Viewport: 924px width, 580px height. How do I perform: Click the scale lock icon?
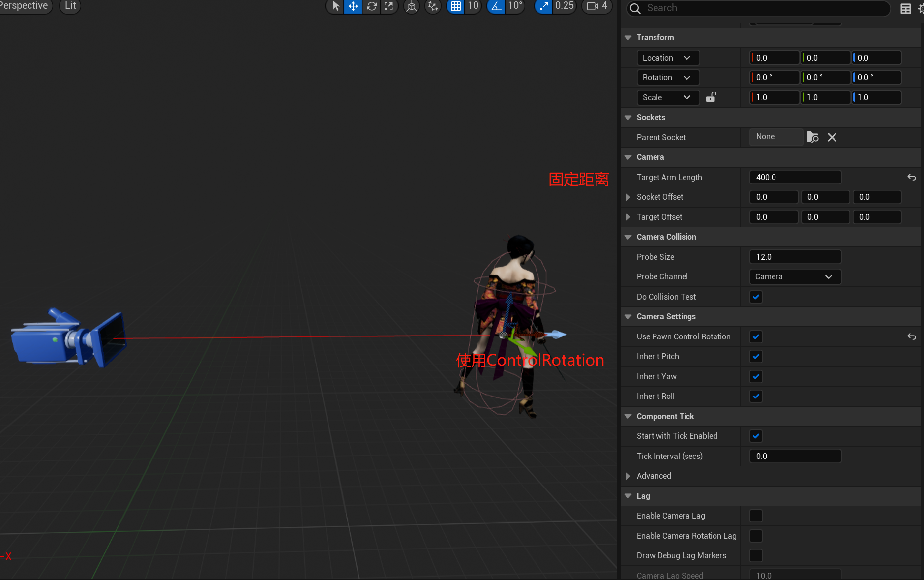711,97
